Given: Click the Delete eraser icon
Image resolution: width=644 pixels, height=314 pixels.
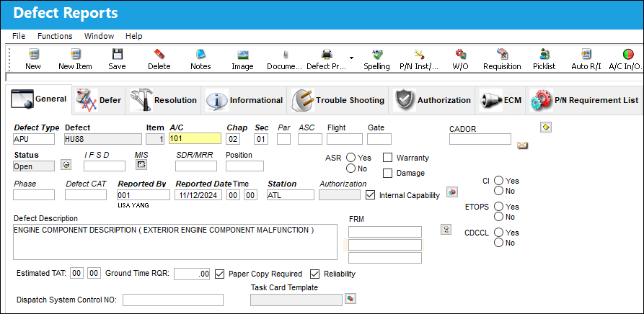Looking at the screenshot, I should pos(159,54).
